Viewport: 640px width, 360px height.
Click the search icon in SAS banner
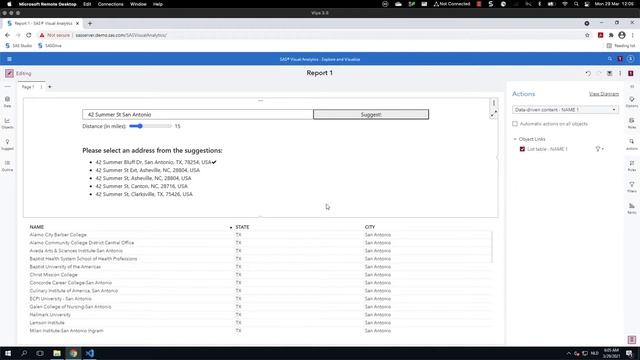(610, 59)
